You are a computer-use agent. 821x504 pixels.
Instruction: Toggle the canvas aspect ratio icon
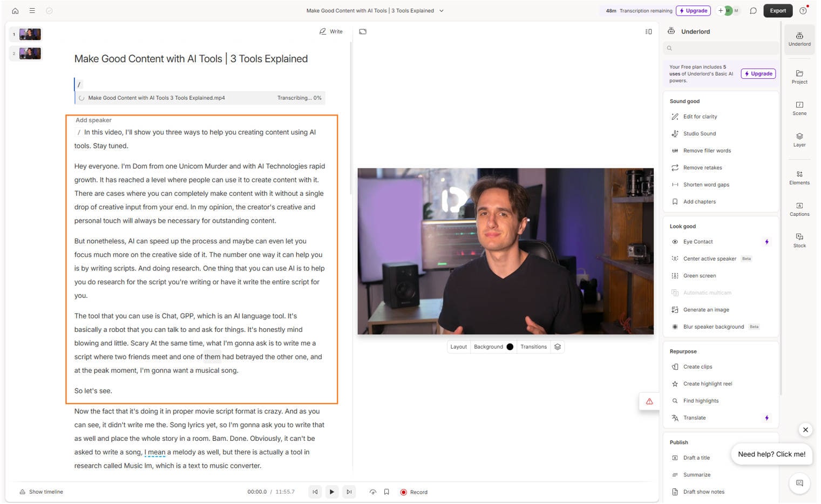pos(363,31)
